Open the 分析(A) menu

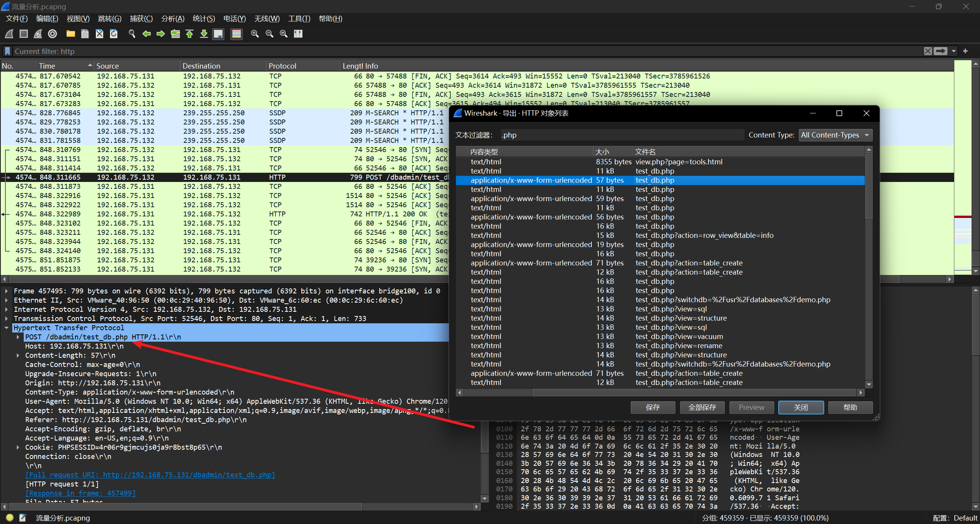[x=173, y=19]
